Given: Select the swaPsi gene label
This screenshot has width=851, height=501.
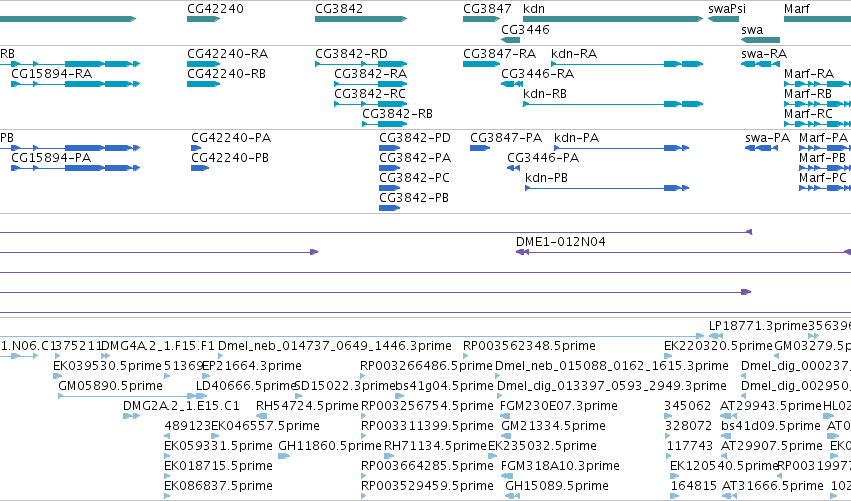Looking at the screenshot, I should coord(727,9).
